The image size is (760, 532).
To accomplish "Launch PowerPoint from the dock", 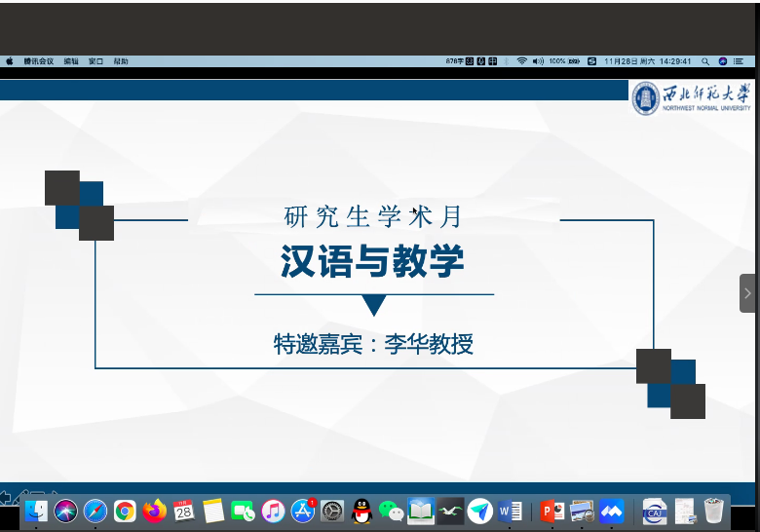I will tap(552, 510).
